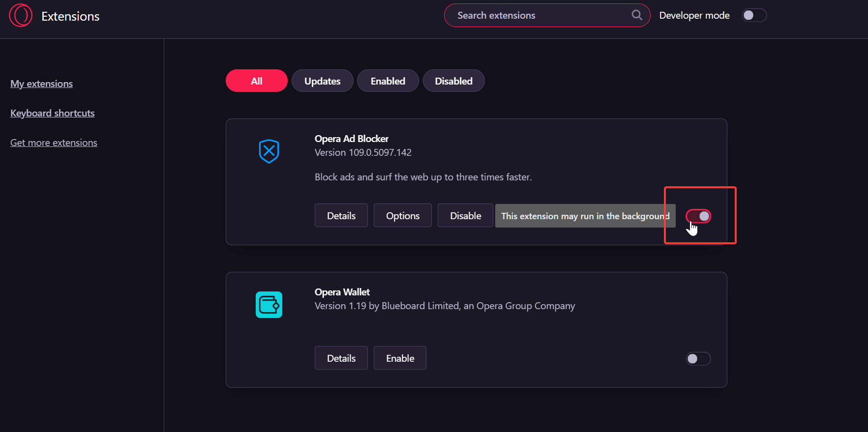Switch to the Updates filter tab
The height and width of the screenshot is (432, 868).
(322, 81)
